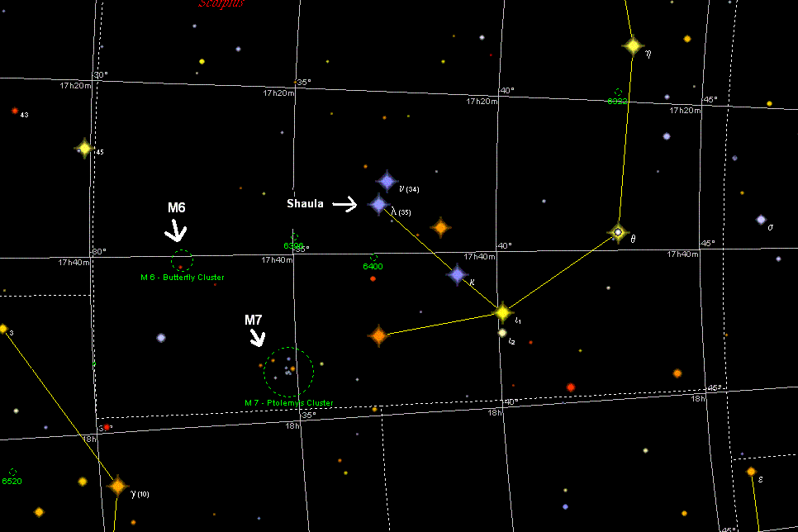Click the white Shaula text label
798x532 pixels.
(x=305, y=204)
